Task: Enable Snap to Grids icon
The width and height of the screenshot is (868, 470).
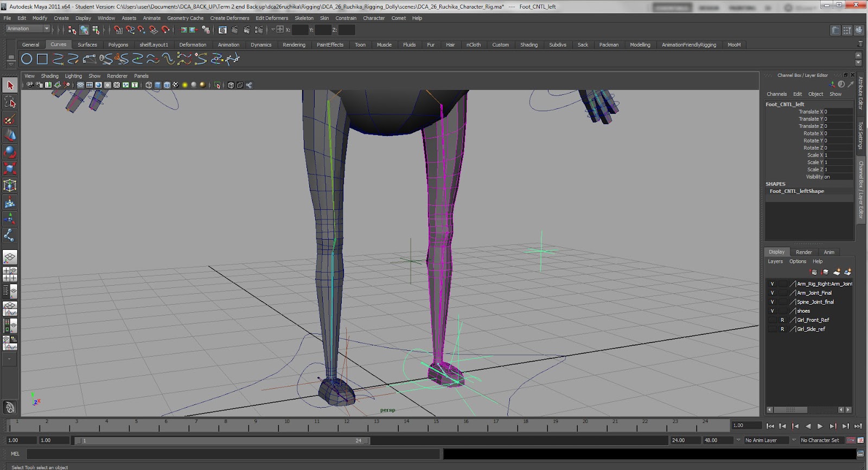Action: coord(118,30)
